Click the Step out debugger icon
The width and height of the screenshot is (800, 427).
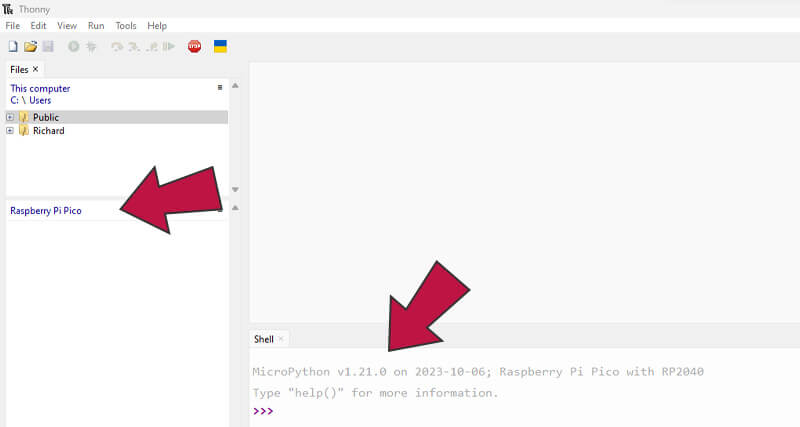tap(152, 47)
